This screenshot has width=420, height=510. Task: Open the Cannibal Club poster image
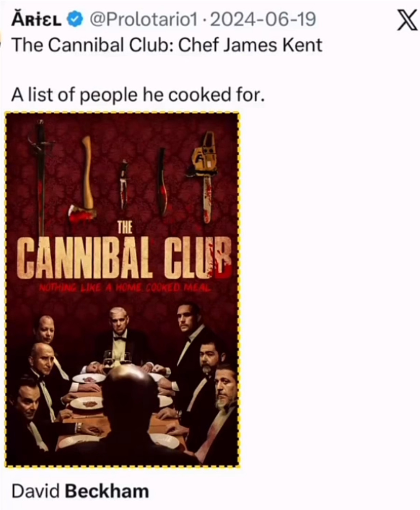tap(122, 290)
